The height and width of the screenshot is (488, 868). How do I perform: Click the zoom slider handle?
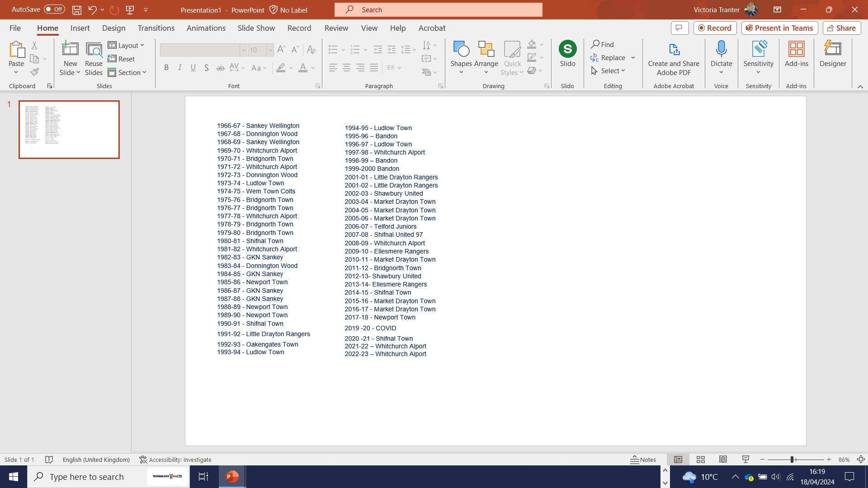pyautogui.click(x=792, y=460)
